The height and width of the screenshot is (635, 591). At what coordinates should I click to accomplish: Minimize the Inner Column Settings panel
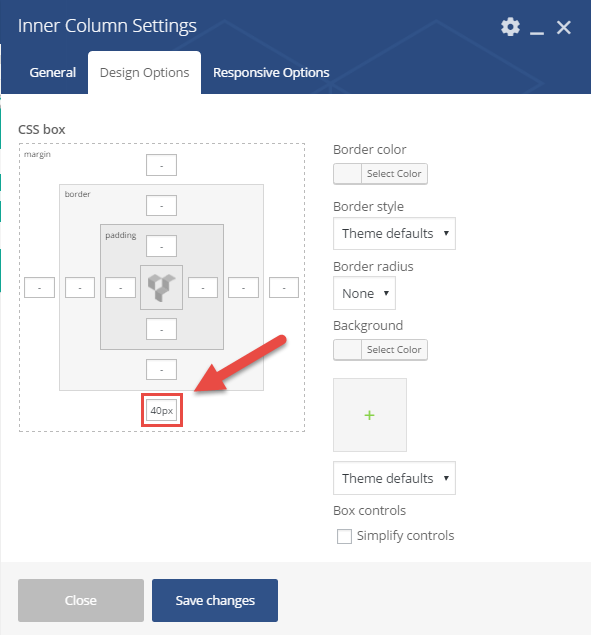coord(537,28)
